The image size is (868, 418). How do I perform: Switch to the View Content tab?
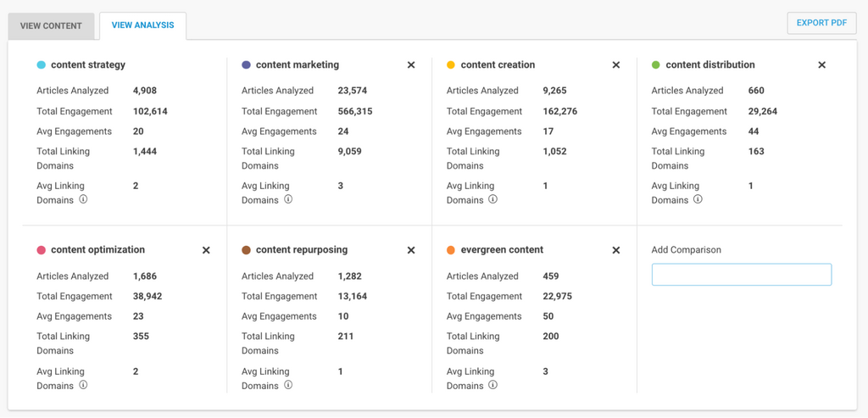click(51, 25)
